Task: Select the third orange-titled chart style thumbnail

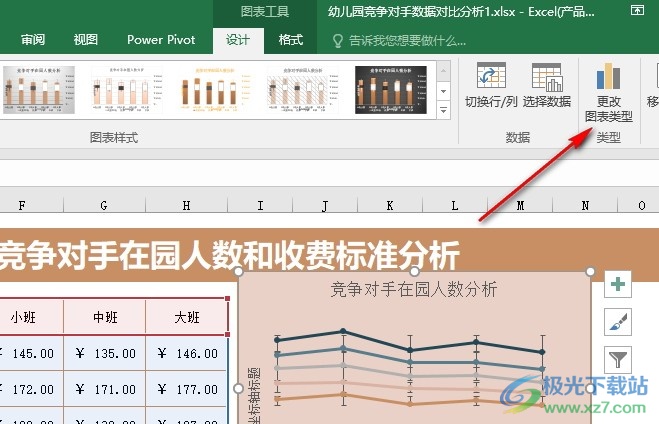Action: [x=214, y=90]
